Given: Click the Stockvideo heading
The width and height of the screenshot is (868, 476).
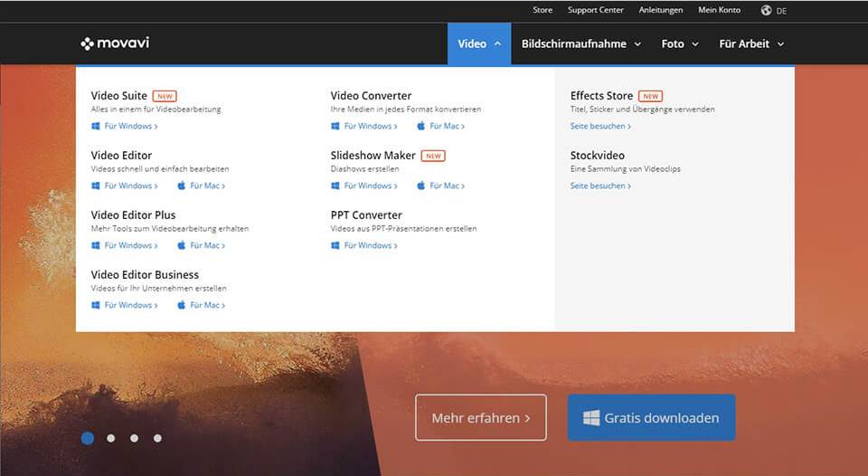Looking at the screenshot, I should (598, 155).
